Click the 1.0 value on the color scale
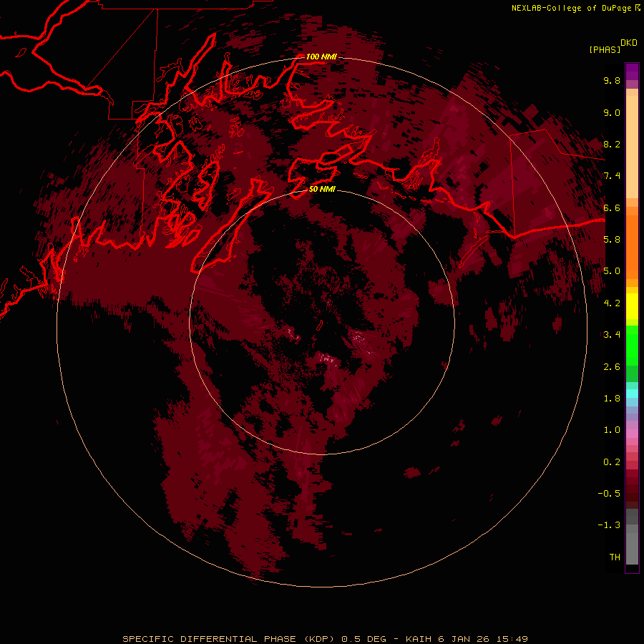 point(612,429)
